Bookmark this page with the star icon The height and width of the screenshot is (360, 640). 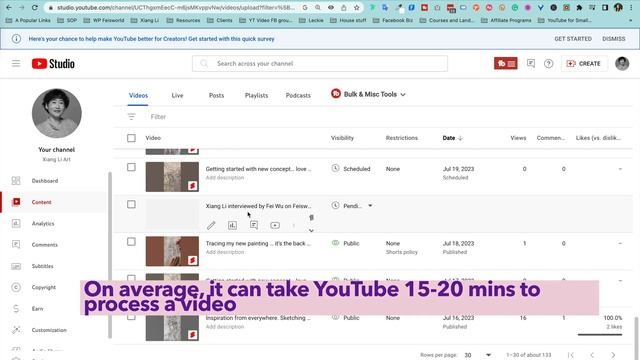click(x=357, y=7)
